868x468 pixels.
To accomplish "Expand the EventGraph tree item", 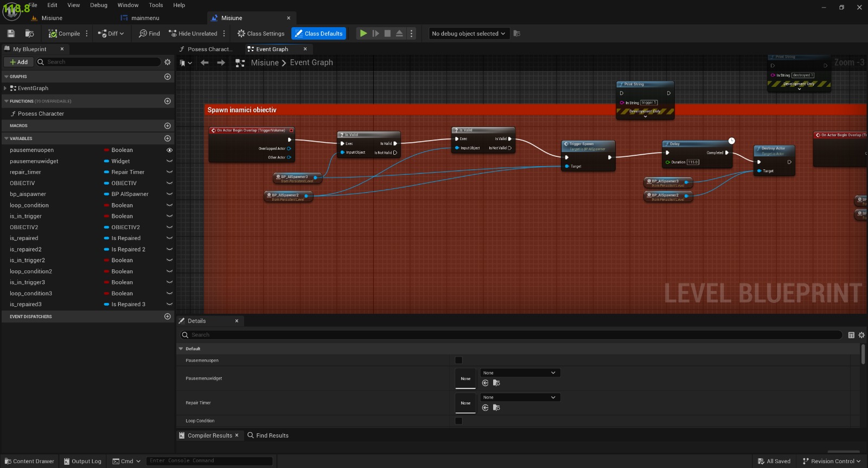I will (5, 88).
